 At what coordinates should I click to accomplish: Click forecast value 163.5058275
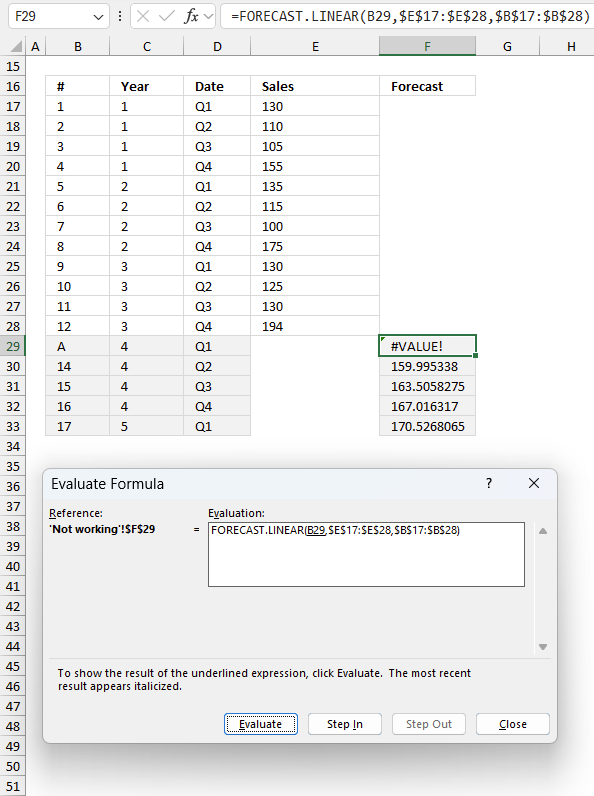(x=427, y=386)
